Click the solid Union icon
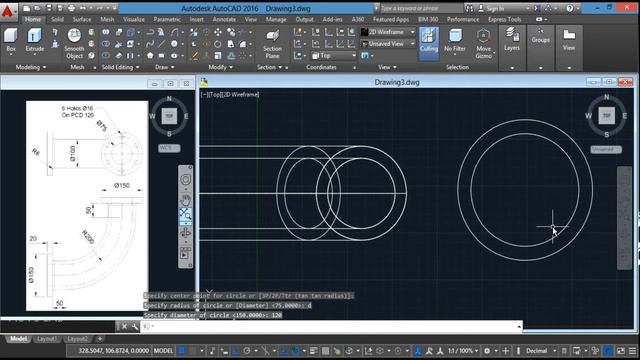The image size is (640, 360). coord(106,32)
